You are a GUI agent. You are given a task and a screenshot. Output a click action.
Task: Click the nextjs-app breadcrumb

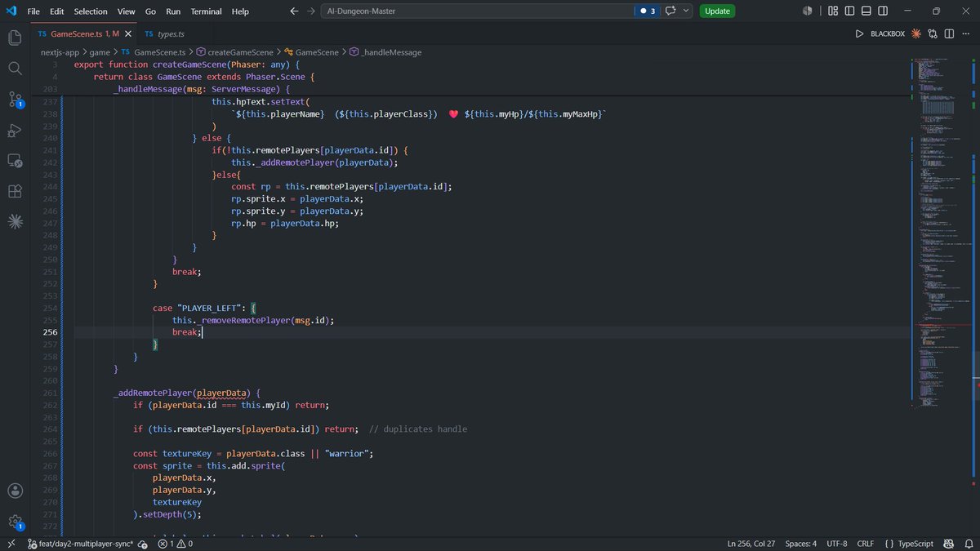pyautogui.click(x=60, y=52)
